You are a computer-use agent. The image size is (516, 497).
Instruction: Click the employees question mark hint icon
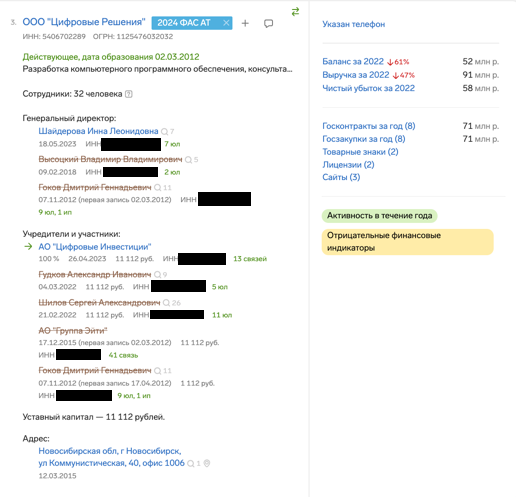pos(129,94)
